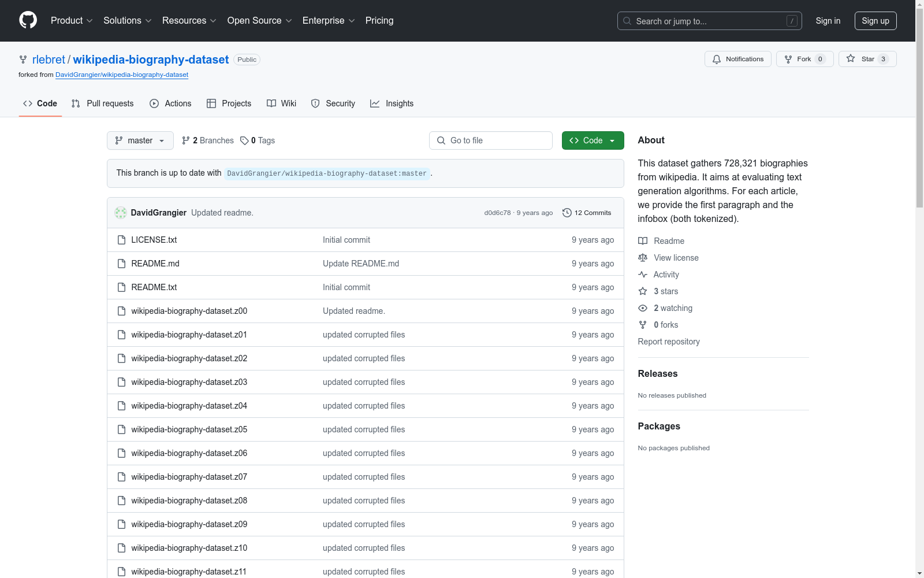Click the fork icon beside 0 forks
The image size is (924, 578).
pos(643,325)
